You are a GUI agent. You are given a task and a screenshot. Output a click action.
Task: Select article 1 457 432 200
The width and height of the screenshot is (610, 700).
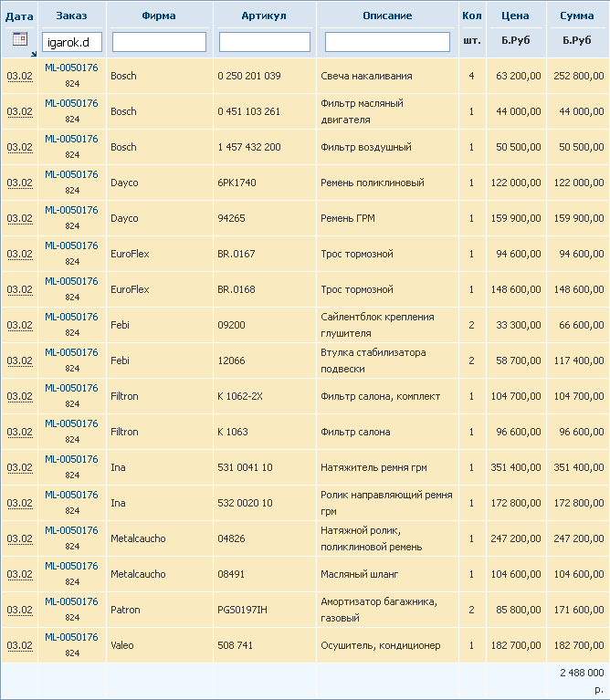pos(249,147)
